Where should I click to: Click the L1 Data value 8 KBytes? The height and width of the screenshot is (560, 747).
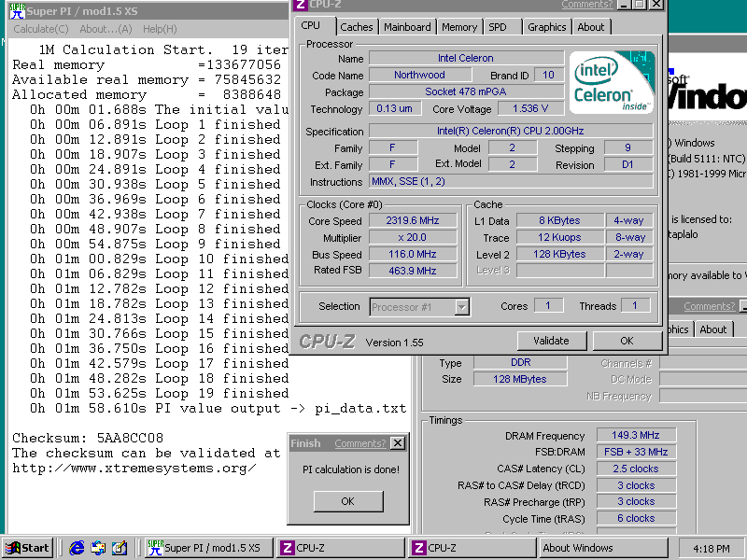pyautogui.click(x=559, y=220)
